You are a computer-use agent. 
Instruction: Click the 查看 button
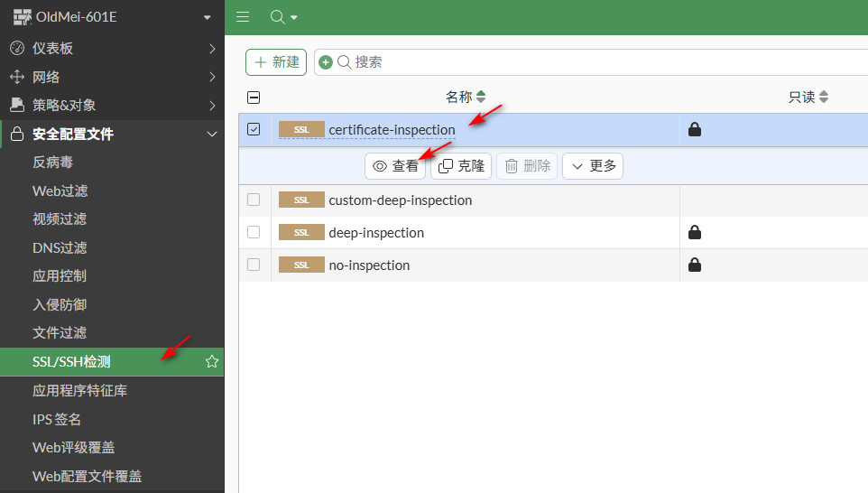[x=395, y=166]
